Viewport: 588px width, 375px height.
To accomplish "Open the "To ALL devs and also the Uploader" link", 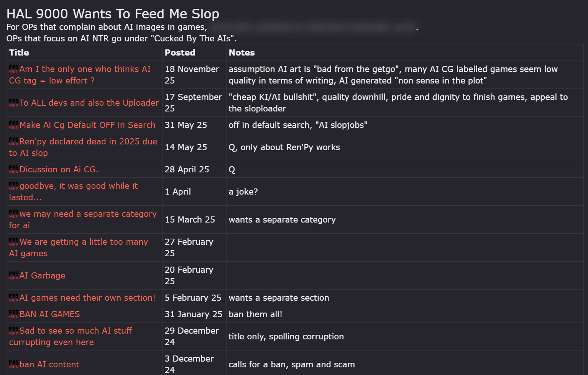I will (89, 103).
